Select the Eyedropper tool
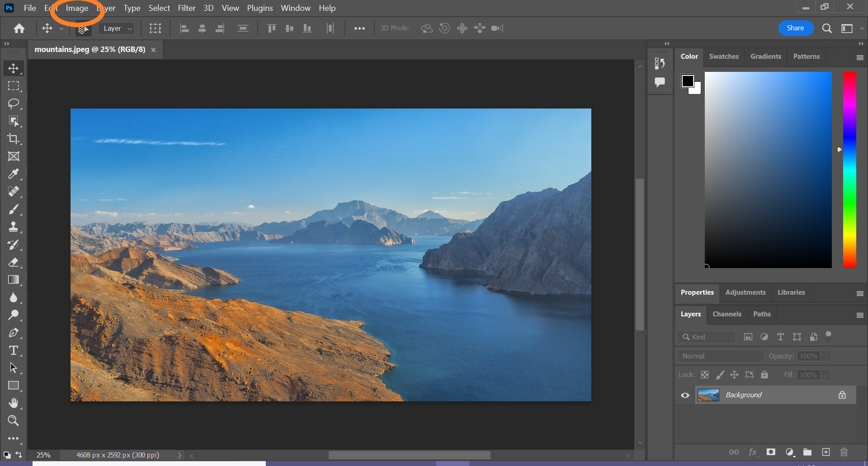The height and width of the screenshot is (466, 868). (x=14, y=174)
